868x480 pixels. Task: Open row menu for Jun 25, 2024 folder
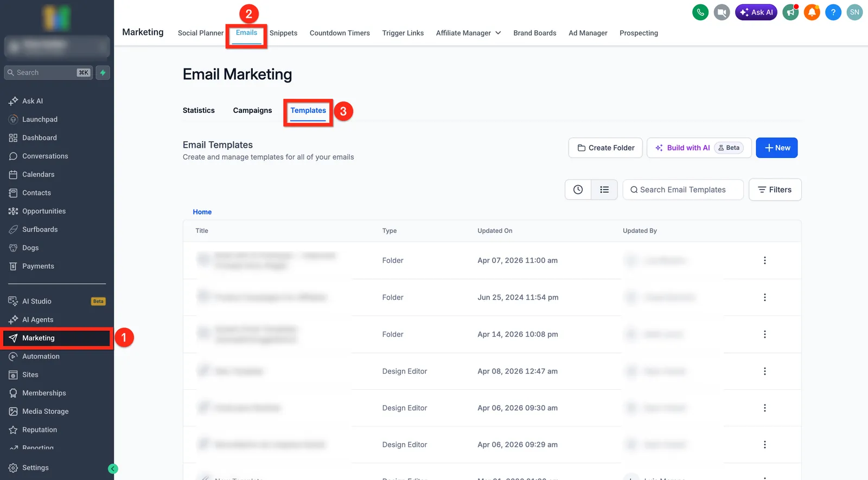tap(765, 298)
